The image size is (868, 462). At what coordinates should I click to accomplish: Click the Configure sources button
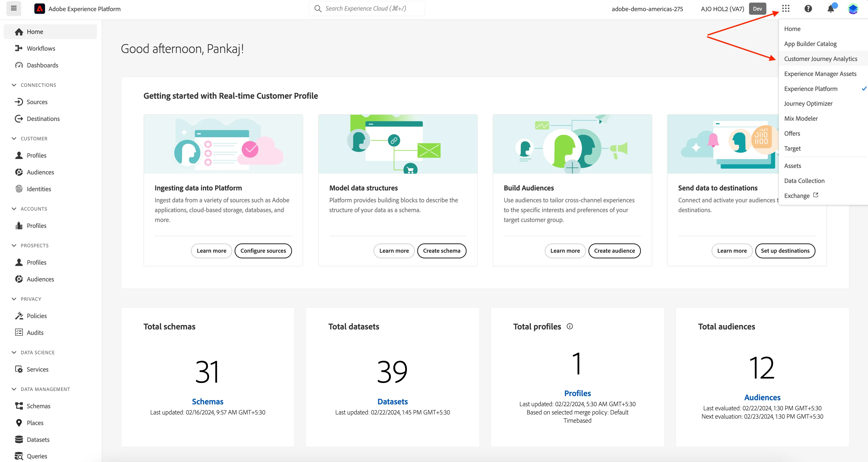263,251
